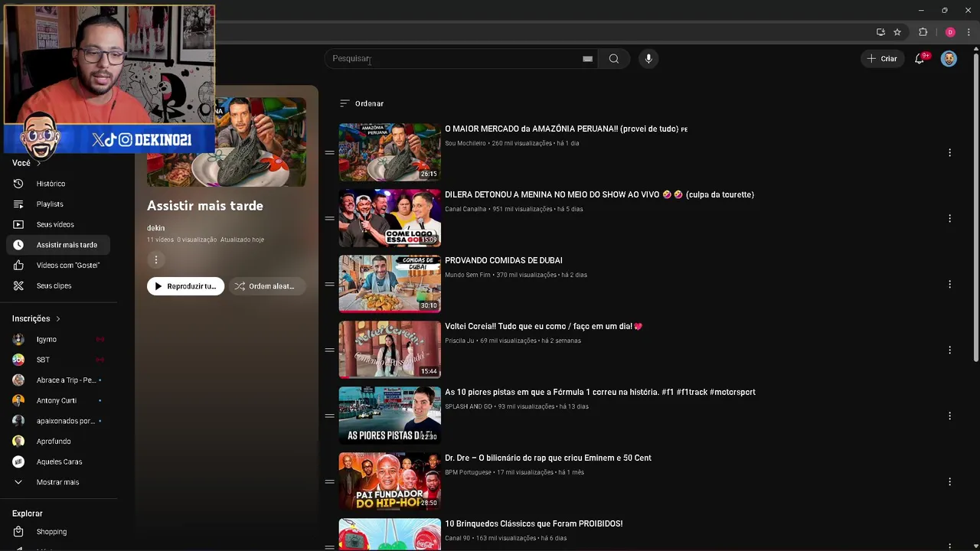
Task: Open SPLASH AND GO channel link
Action: pos(469,406)
